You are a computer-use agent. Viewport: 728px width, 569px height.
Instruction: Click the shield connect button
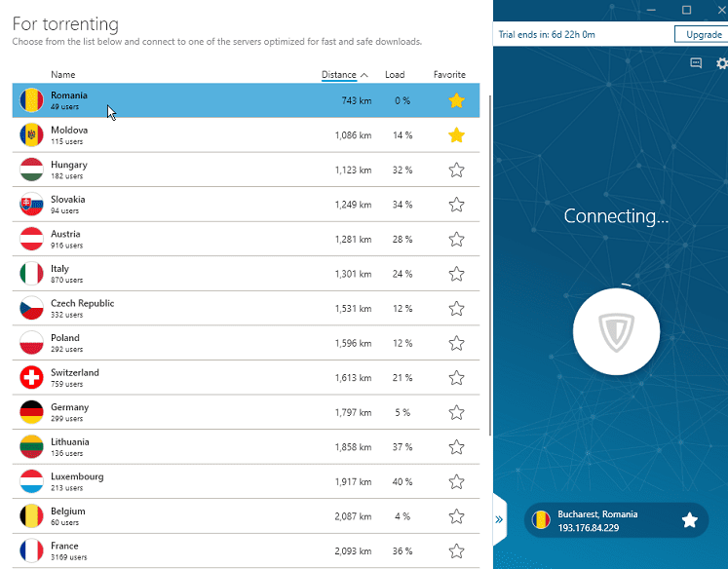616,331
